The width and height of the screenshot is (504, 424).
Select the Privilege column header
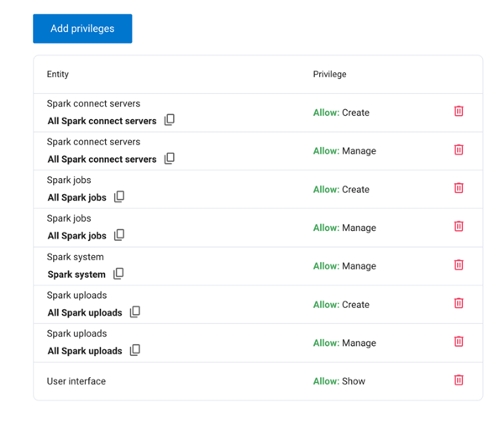[x=330, y=74]
